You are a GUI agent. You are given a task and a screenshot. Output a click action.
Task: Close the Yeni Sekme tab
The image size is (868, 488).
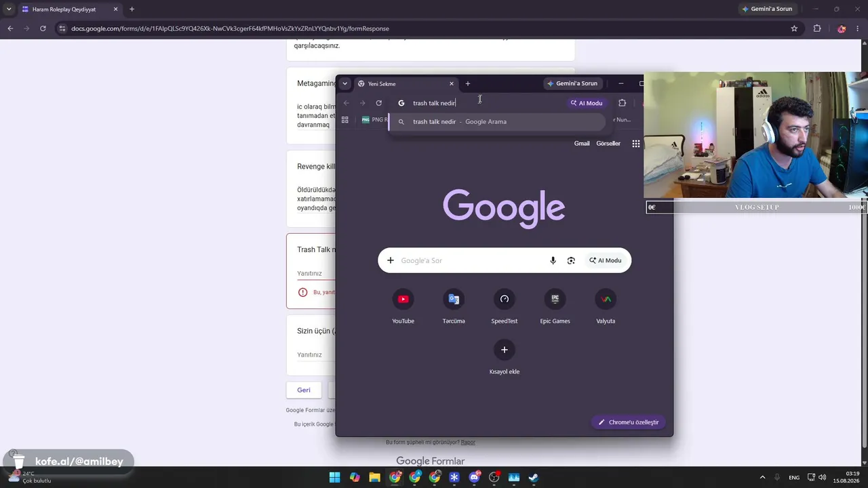tap(452, 83)
